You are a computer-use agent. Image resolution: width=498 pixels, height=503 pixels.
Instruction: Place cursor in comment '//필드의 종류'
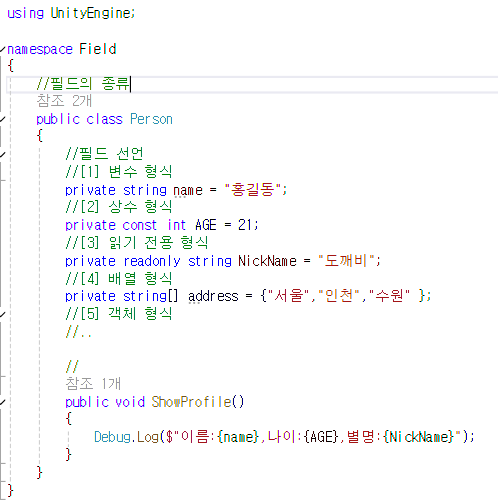[83, 84]
